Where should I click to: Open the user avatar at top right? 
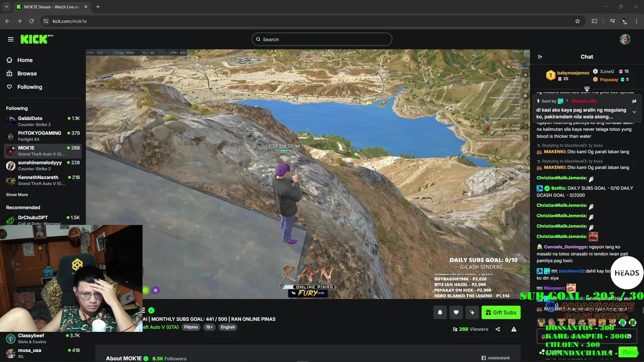click(625, 39)
